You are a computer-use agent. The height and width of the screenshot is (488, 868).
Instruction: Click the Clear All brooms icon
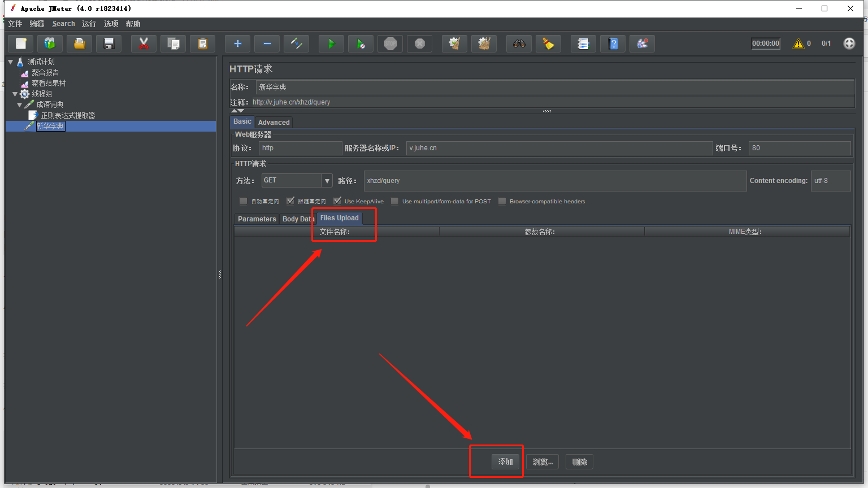(x=484, y=43)
